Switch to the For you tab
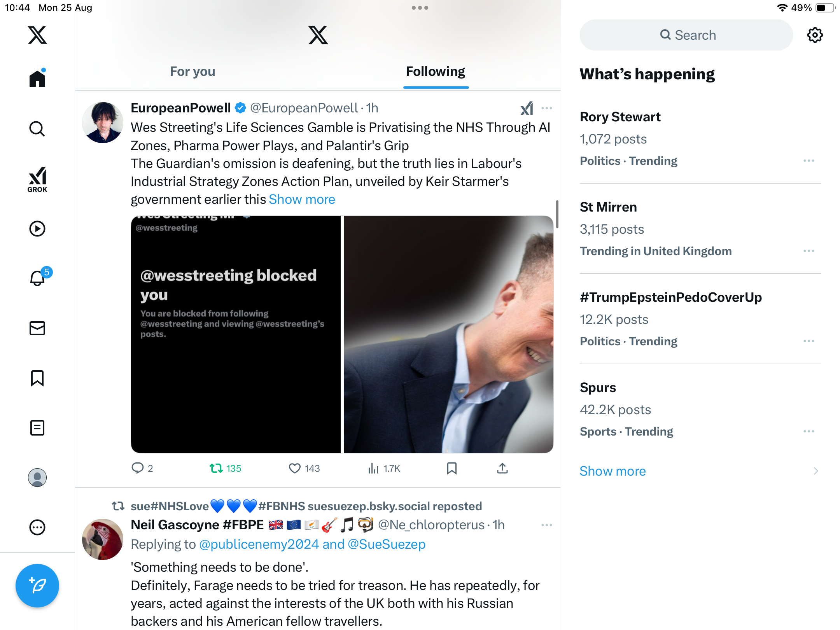Image resolution: width=840 pixels, height=630 pixels. coord(192,72)
